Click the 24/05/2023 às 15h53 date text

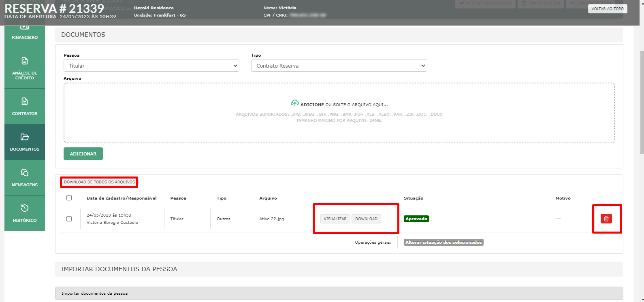[109, 215]
